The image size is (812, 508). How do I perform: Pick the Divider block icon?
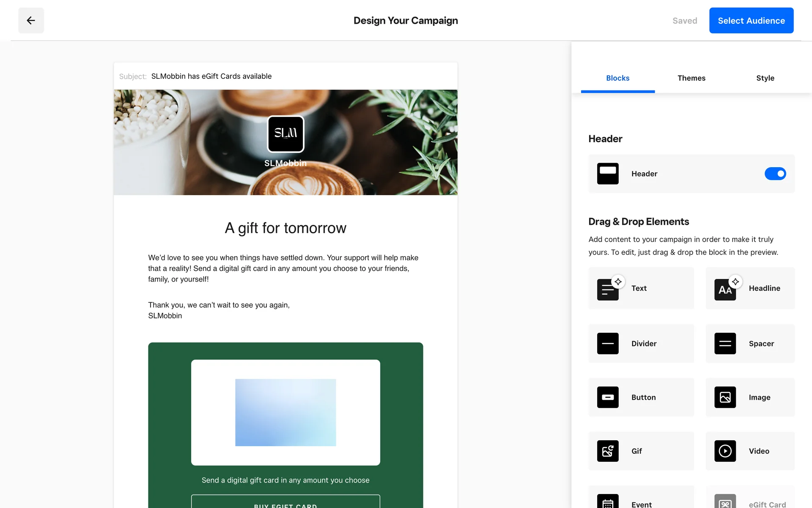[x=607, y=343]
